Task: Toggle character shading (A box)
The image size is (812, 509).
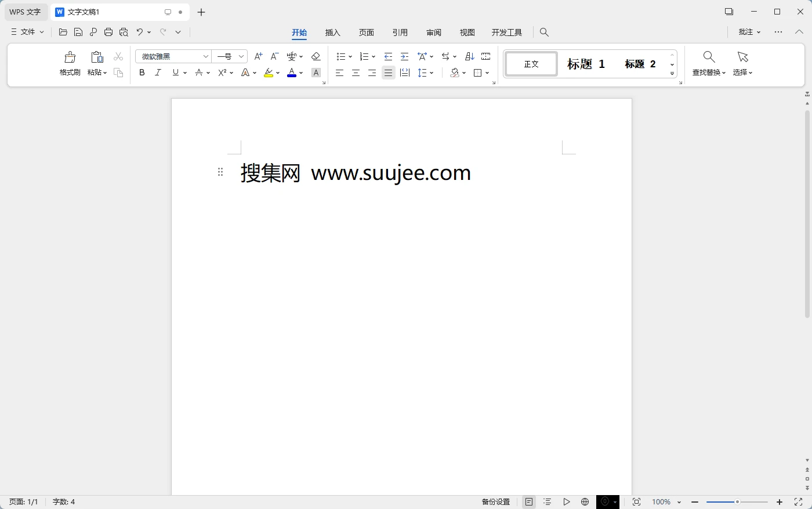Action: 316,73
